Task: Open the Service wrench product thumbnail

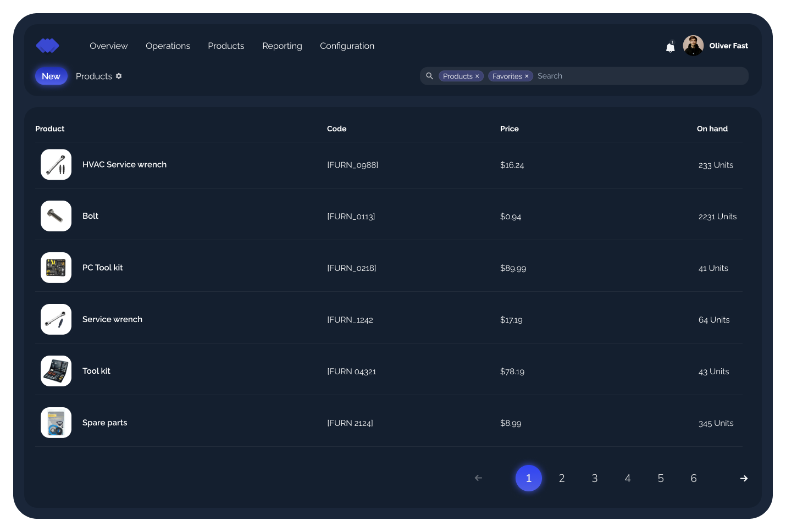Action: 56,319
